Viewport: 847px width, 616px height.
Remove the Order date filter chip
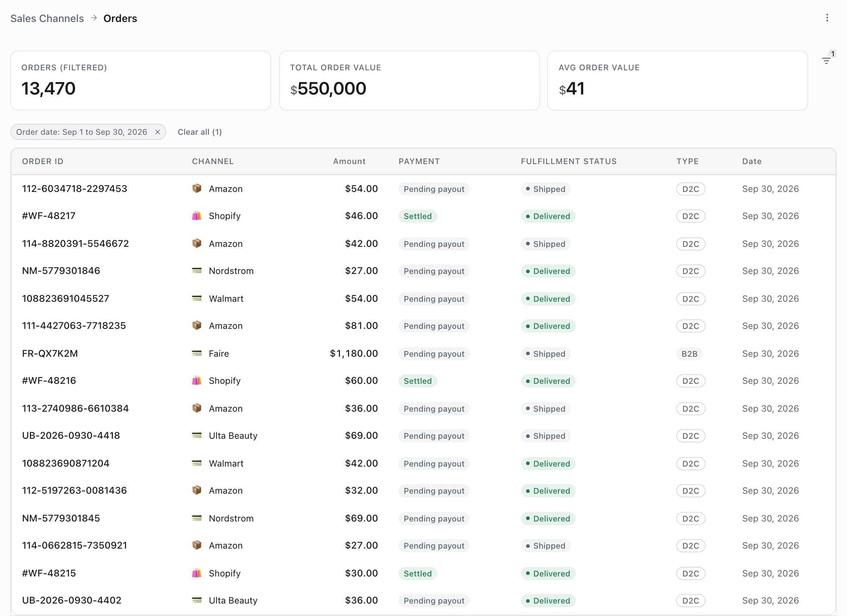coord(158,132)
